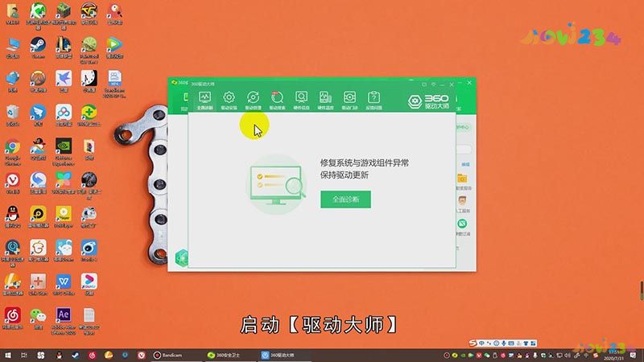Open the Google Chrome desktop shortcut
The height and width of the screenshot is (362, 644).
(12, 153)
